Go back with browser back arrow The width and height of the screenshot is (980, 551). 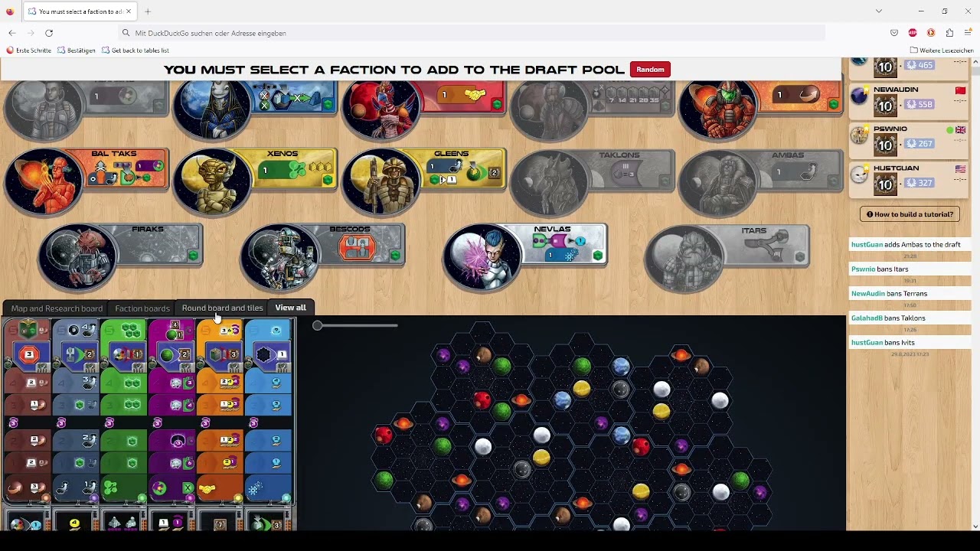(x=12, y=33)
